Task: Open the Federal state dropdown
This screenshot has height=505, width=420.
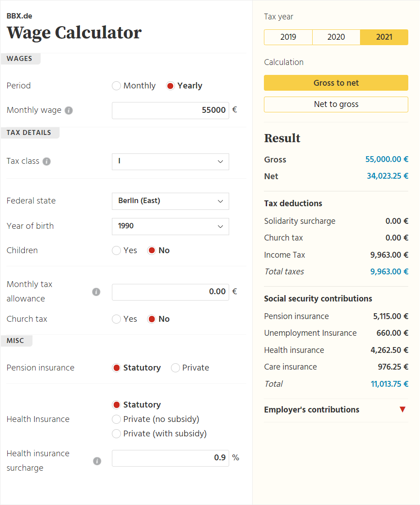Action: pyautogui.click(x=170, y=201)
